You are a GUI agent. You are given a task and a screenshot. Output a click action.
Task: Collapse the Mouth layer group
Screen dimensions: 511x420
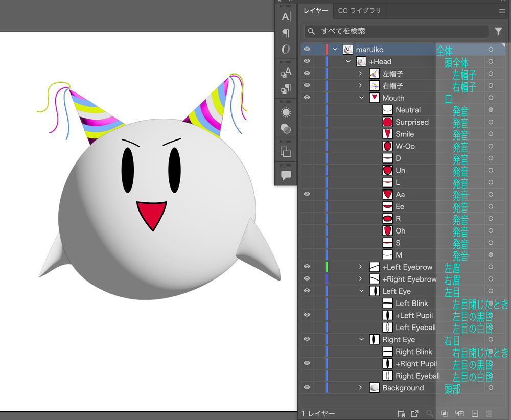[361, 98]
